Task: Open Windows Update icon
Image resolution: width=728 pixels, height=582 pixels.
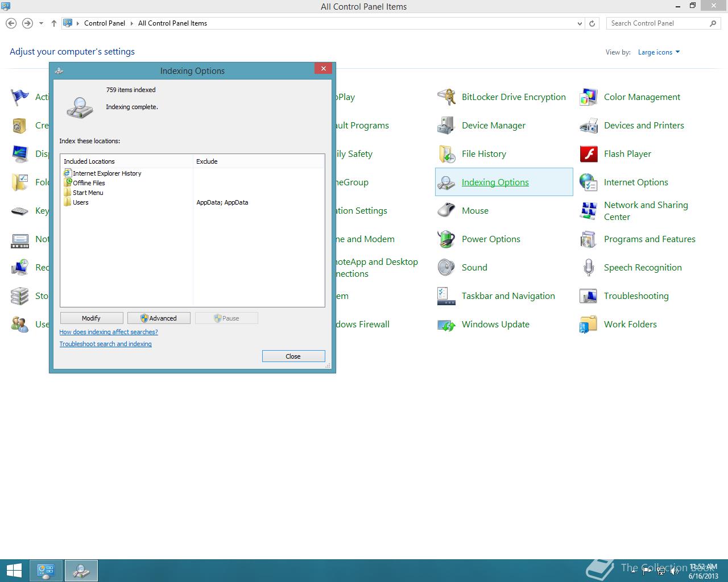Action: pos(446,325)
